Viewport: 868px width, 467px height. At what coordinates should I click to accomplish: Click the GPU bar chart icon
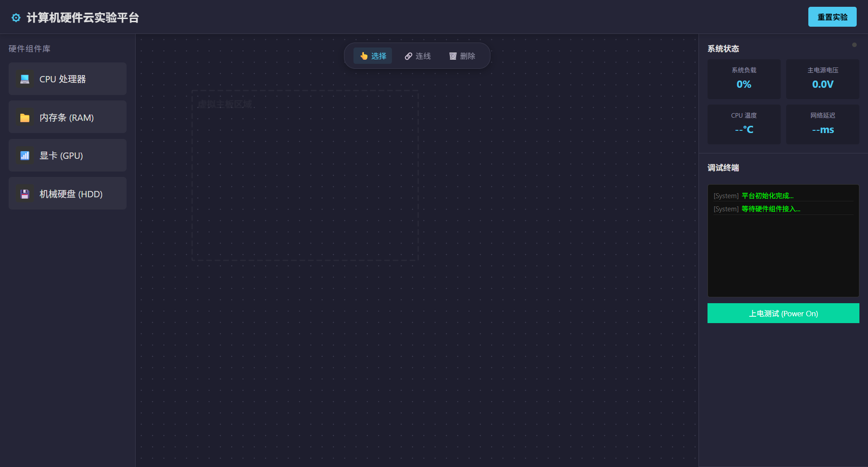click(25, 156)
